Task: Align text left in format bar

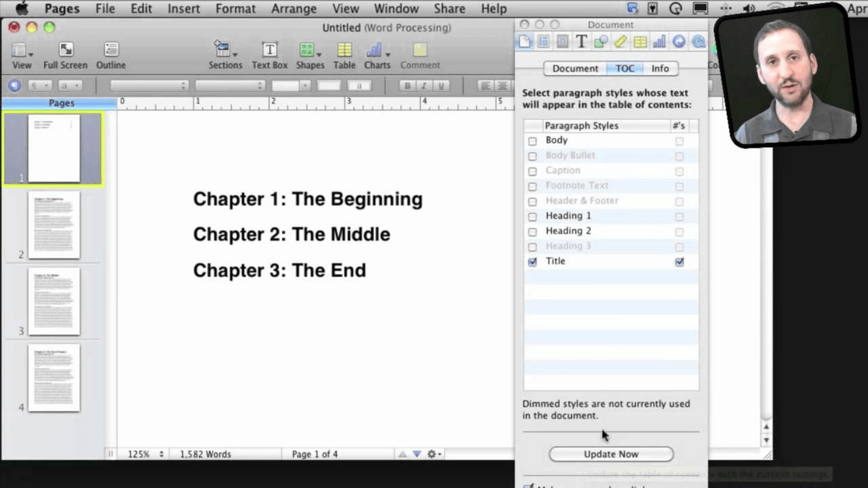Action: [486, 85]
